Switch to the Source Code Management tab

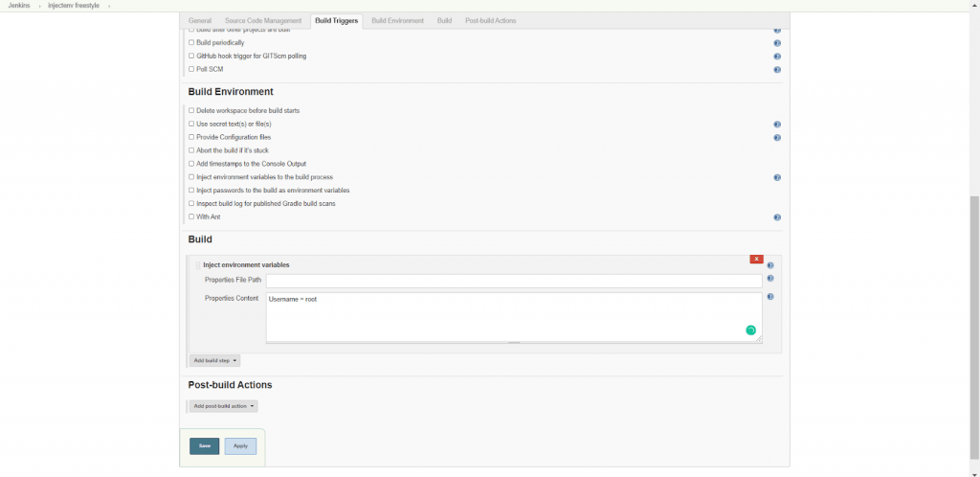262,20
